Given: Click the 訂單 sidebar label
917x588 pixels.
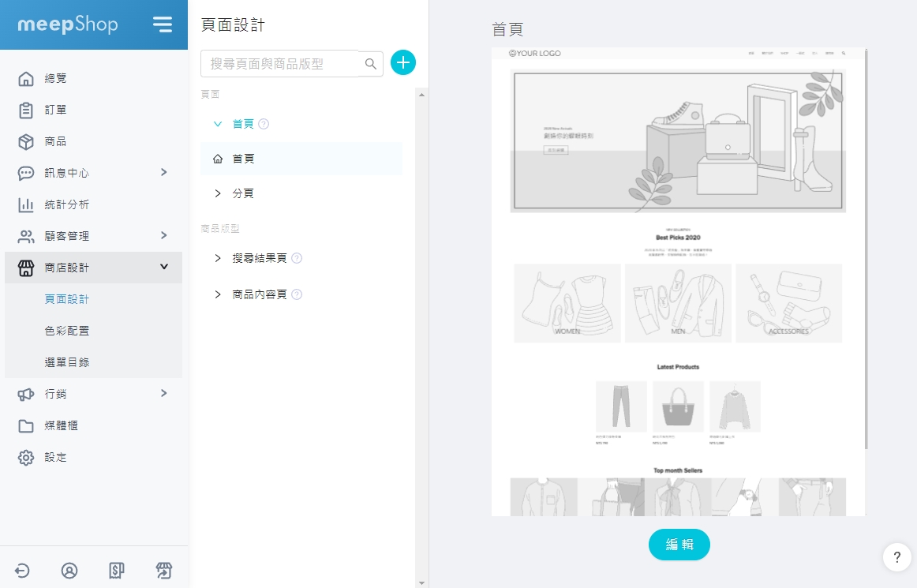Looking at the screenshot, I should click(x=55, y=110).
